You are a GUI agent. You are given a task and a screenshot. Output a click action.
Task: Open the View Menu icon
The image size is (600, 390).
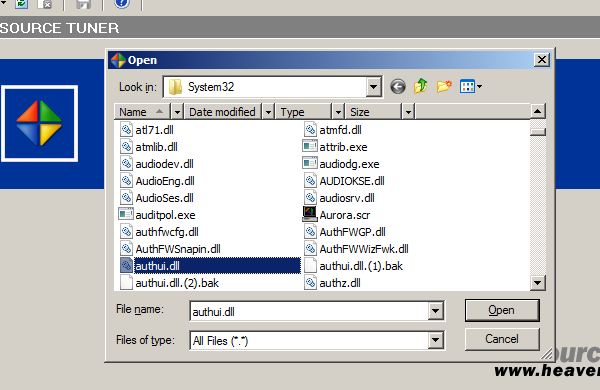[x=471, y=86]
